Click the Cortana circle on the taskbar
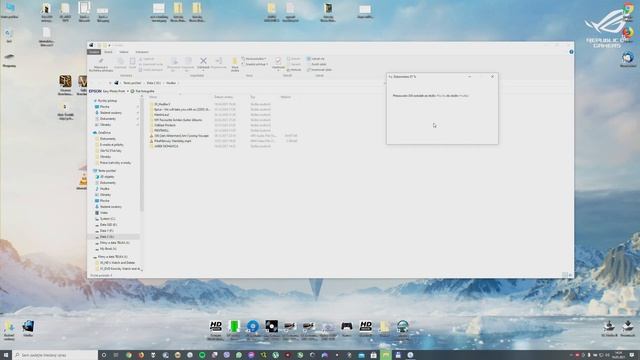This screenshot has width=640, height=360. coord(104,355)
